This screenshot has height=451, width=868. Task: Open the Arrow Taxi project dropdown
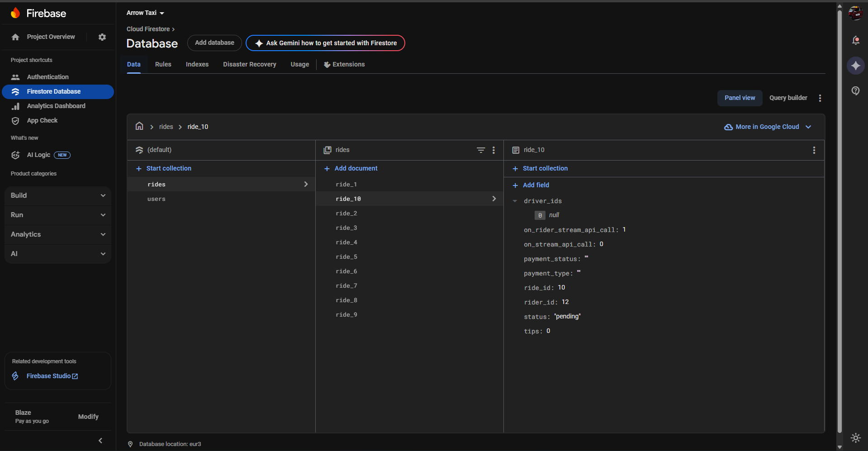pos(145,13)
